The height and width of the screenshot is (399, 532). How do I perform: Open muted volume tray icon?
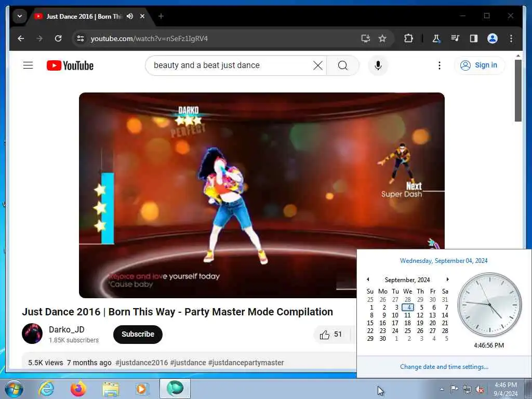point(480,390)
